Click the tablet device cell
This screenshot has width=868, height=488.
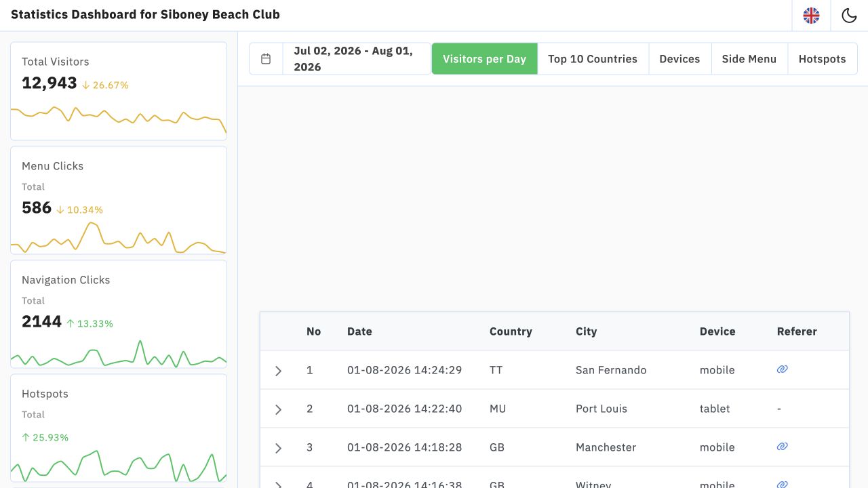pos(715,409)
